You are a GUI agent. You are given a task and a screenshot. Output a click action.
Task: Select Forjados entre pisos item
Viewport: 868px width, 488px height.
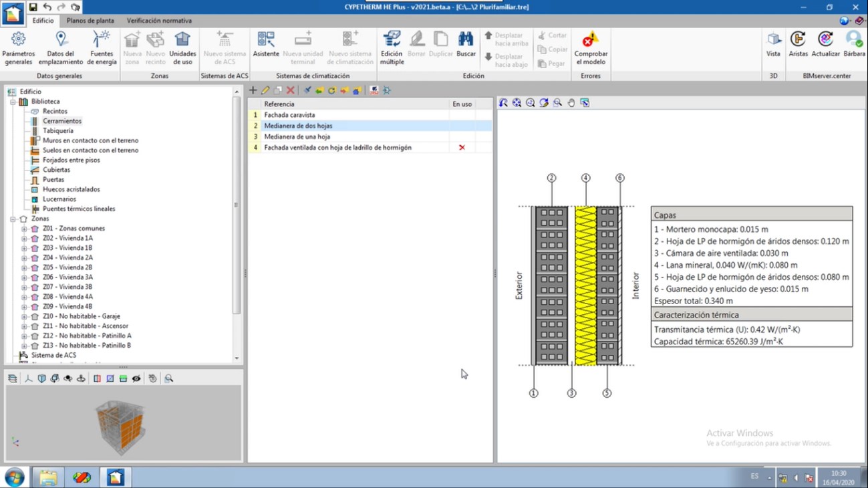[71, 160]
